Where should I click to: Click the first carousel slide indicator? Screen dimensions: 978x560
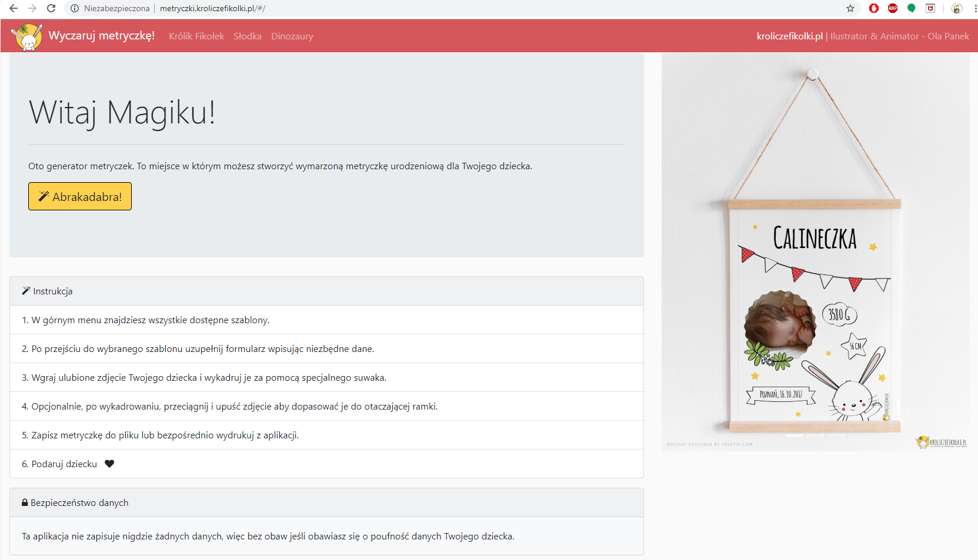pyautogui.click(x=794, y=435)
